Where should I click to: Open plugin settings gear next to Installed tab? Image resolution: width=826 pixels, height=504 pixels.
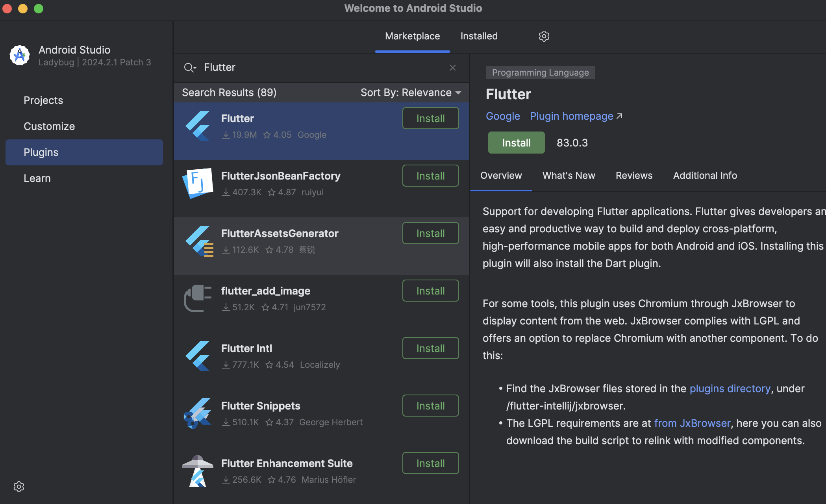544,36
